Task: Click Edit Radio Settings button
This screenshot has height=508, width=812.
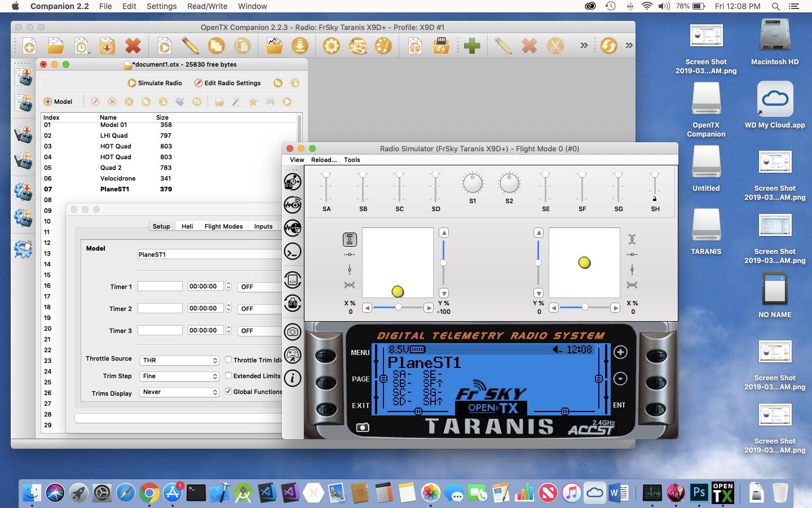Action: [x=227, y=83]
